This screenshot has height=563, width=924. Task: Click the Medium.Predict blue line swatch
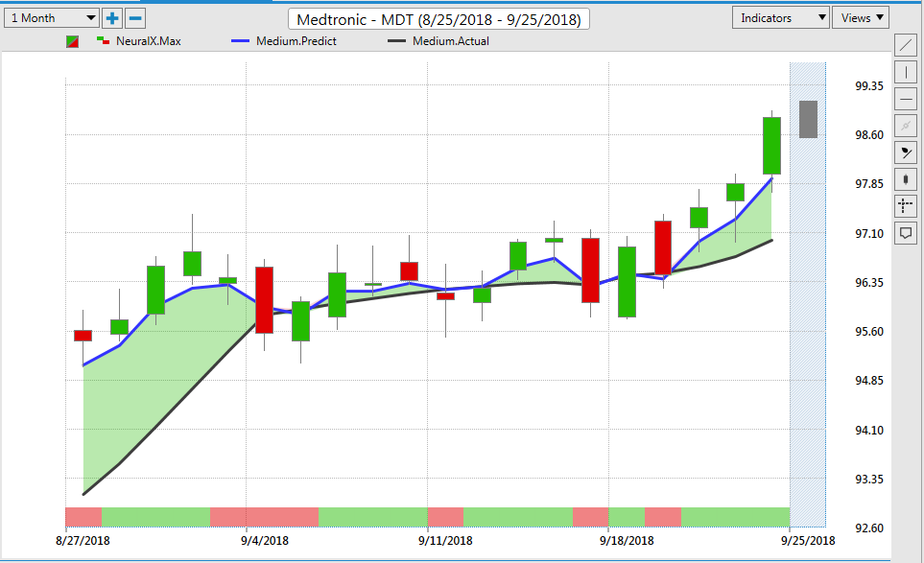click(241, 41)
